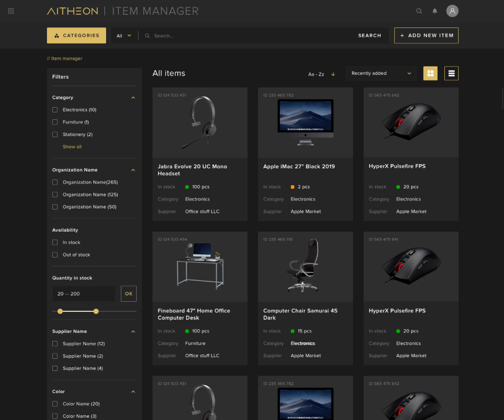Adjust the maximum quantity slider handle

pos(96,311)
